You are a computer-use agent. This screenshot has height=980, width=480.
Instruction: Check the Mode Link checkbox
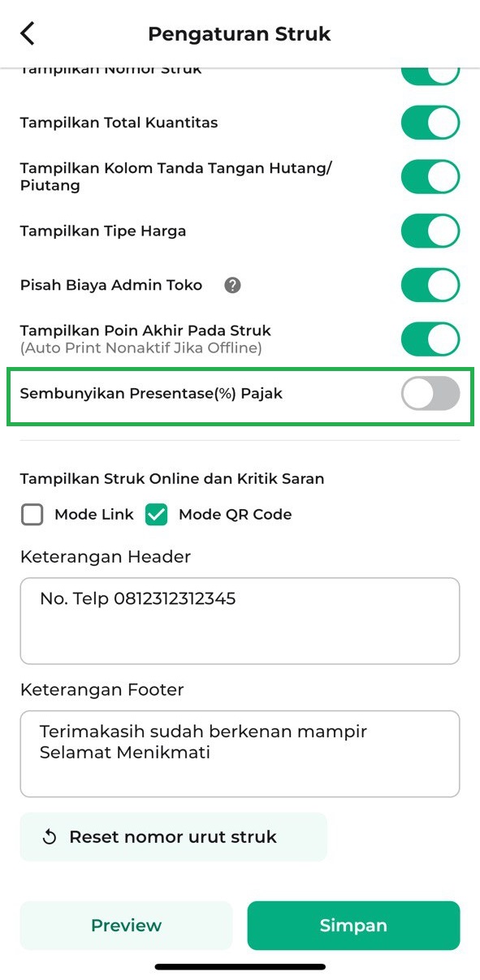click(32, 514)
